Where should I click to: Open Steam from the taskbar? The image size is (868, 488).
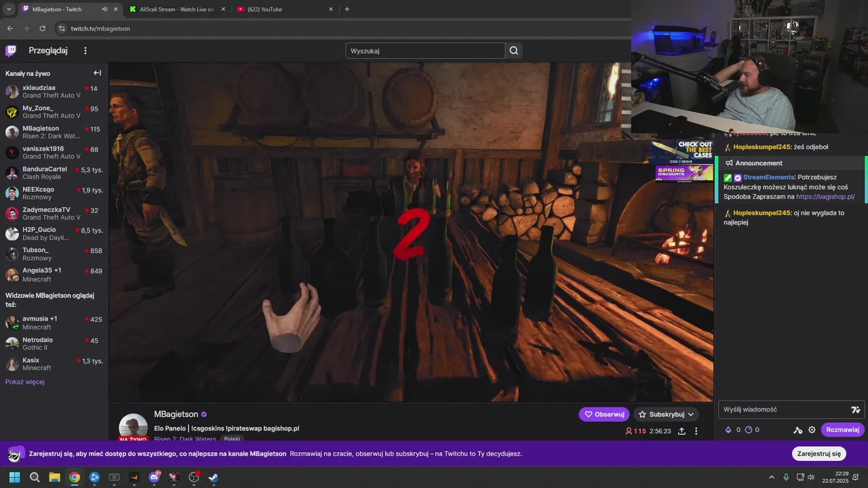(x=213, y=477)
